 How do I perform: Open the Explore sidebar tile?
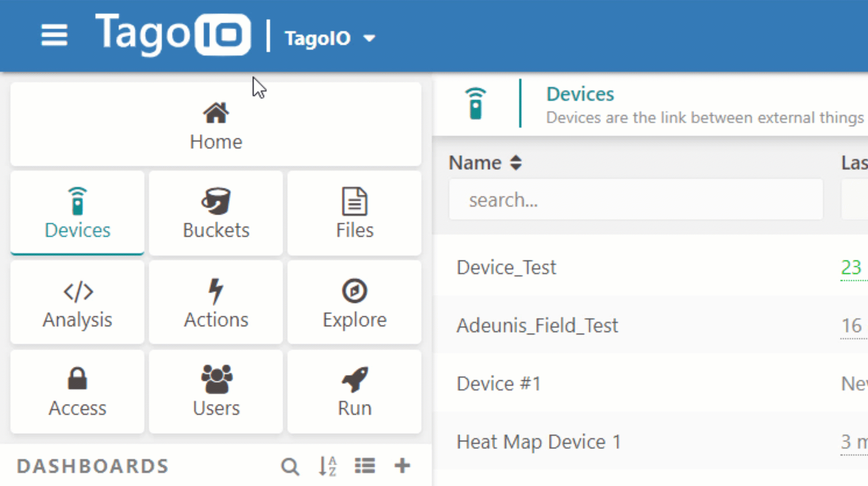tap(354, 302)
